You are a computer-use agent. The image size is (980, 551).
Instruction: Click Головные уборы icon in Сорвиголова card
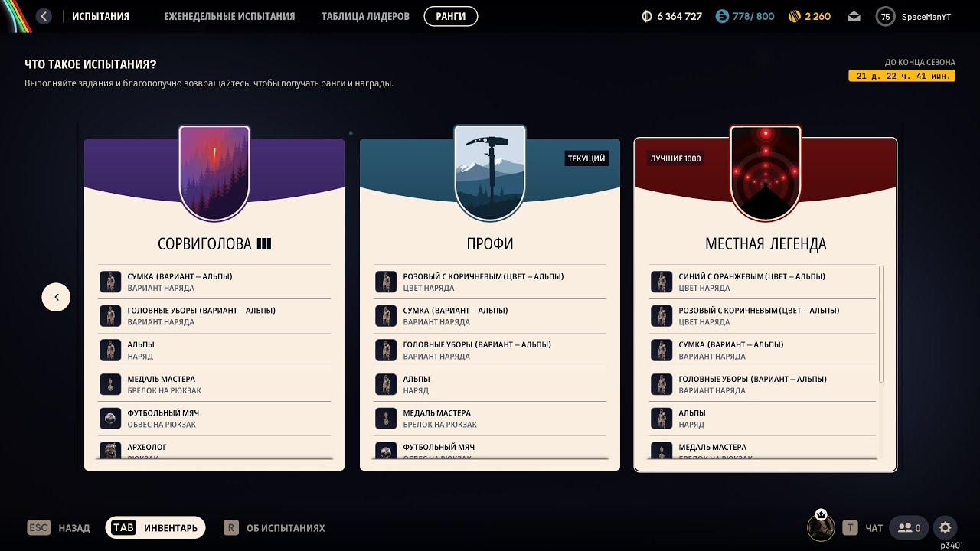(110, 316)
